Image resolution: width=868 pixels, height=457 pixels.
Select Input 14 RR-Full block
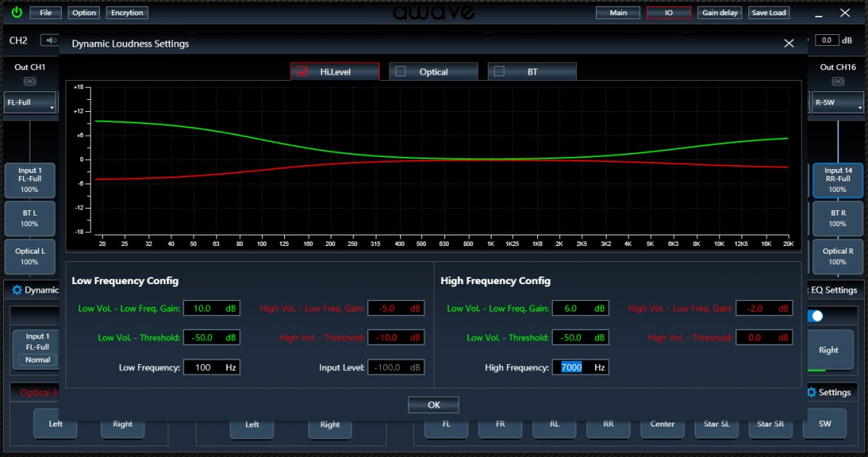838,180
